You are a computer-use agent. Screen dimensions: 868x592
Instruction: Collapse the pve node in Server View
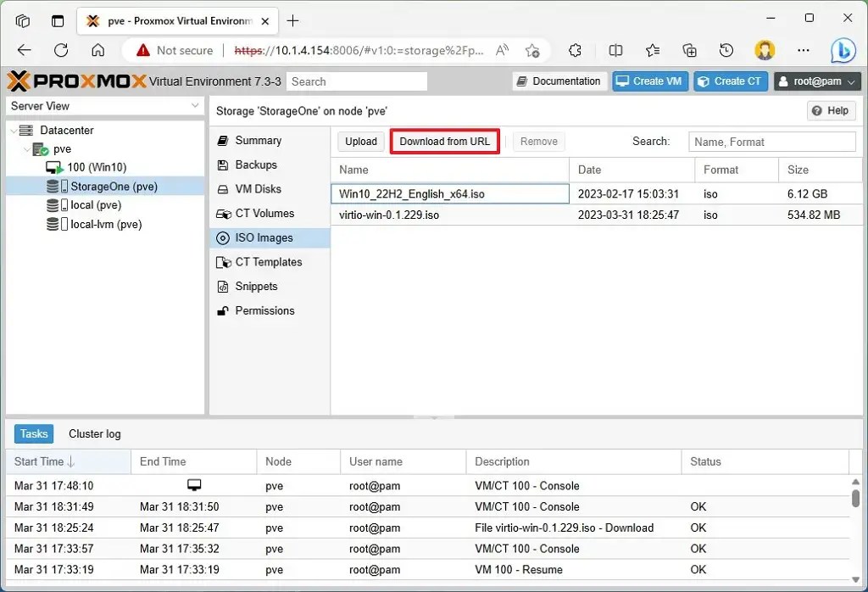pyautogui.click(x=25, y=149)
